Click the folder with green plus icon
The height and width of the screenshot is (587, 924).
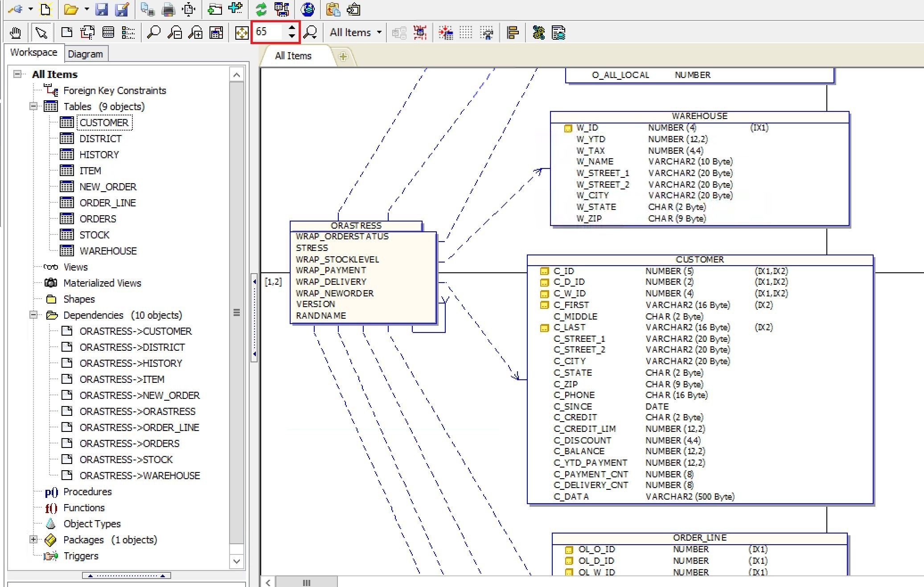coord(215,9)
